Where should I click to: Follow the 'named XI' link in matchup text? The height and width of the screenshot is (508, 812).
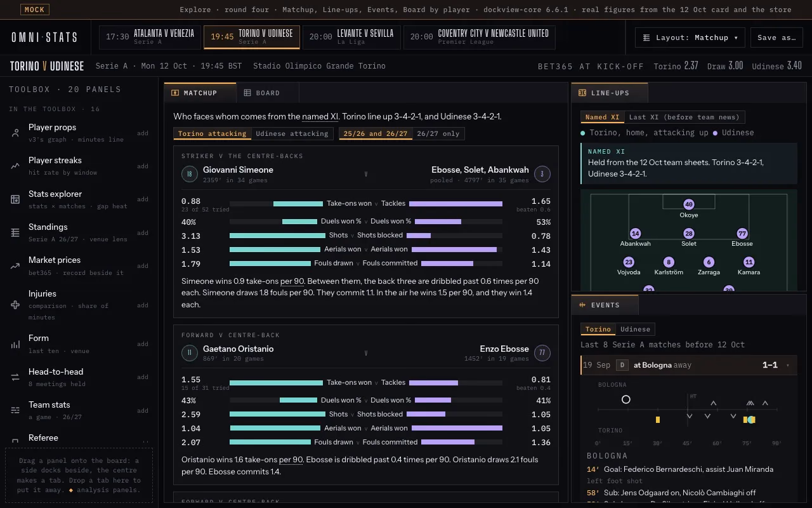coord(320,117)
